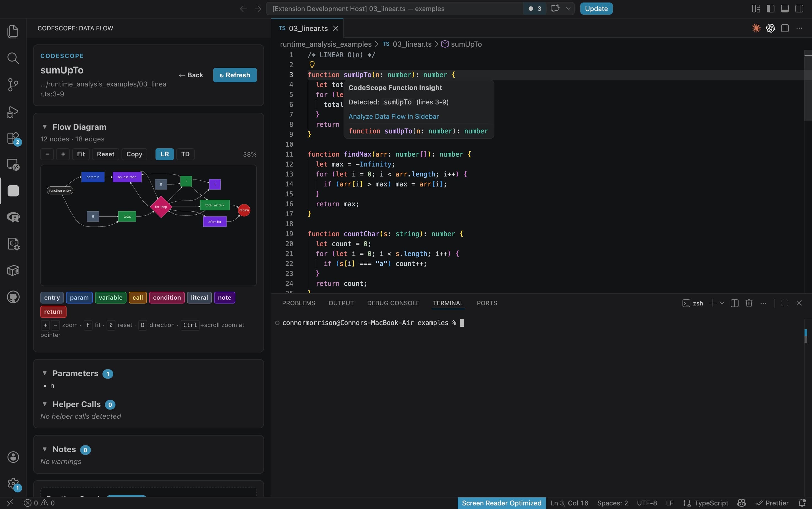Open the chat icon in title bar
This screenshot has height=509, width=812.
point(555,8)
